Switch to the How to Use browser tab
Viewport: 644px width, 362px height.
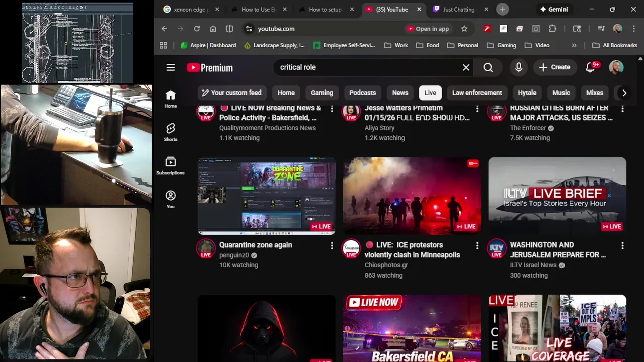[x=259, y=9]
